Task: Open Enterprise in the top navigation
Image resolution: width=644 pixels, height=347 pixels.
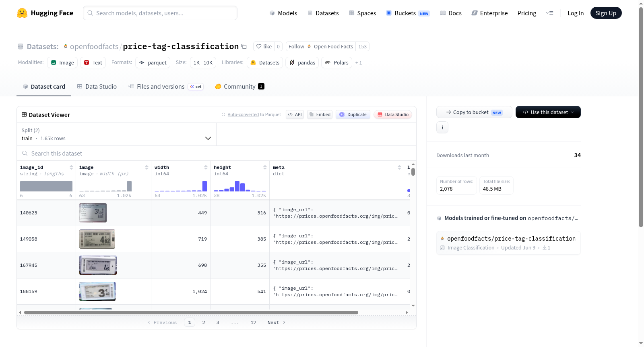Action: pyautogui.click(x=489, y=13)
